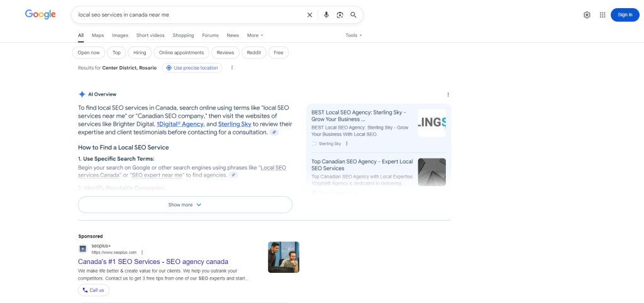Open 'Canada's #1 SEO Services' ad title
Viewport: 644px width, 303px height.
(153, 262)
